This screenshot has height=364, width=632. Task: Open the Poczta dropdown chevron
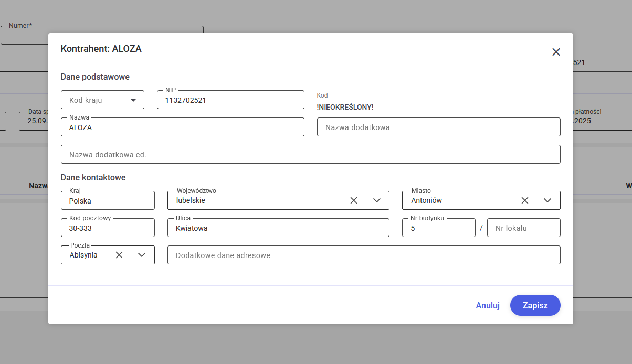click(142, 255)
